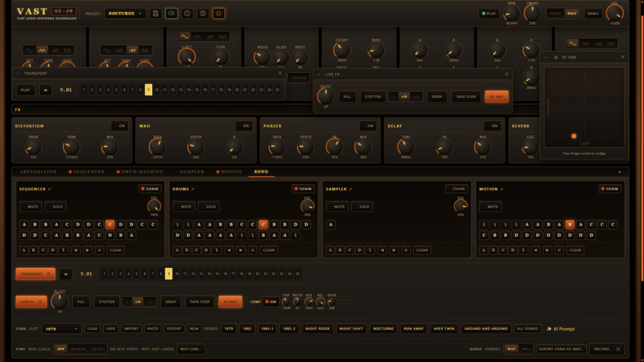
Task: Click the performance gauge icon
Action: click(x=171, y=14)
